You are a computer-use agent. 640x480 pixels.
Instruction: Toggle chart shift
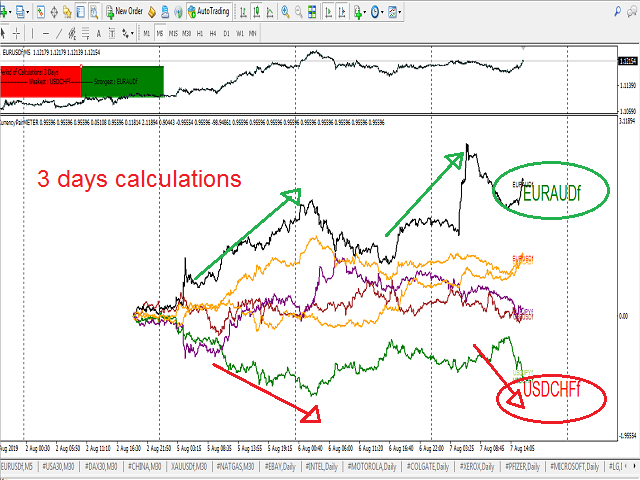(x=342, y=12)
